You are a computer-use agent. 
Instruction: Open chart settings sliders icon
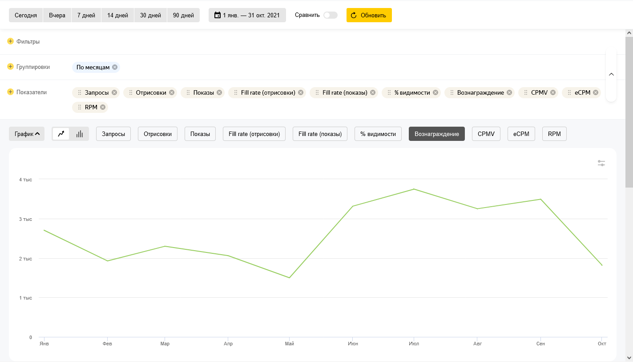(x=601, y=164)
